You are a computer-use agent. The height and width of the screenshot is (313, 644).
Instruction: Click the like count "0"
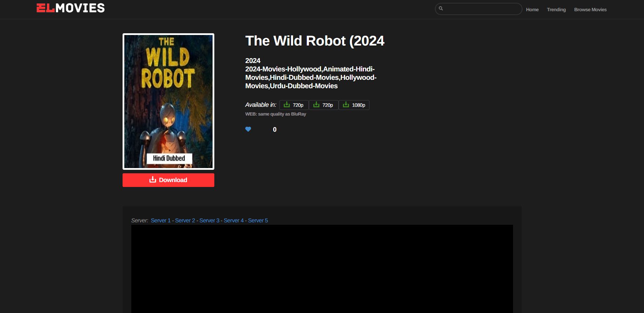click(275, 130)
